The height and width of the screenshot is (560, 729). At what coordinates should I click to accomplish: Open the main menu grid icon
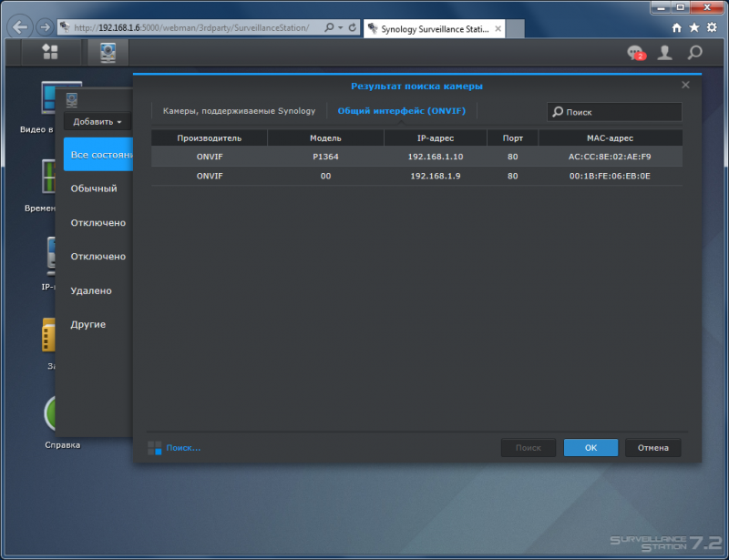(50, 52)
